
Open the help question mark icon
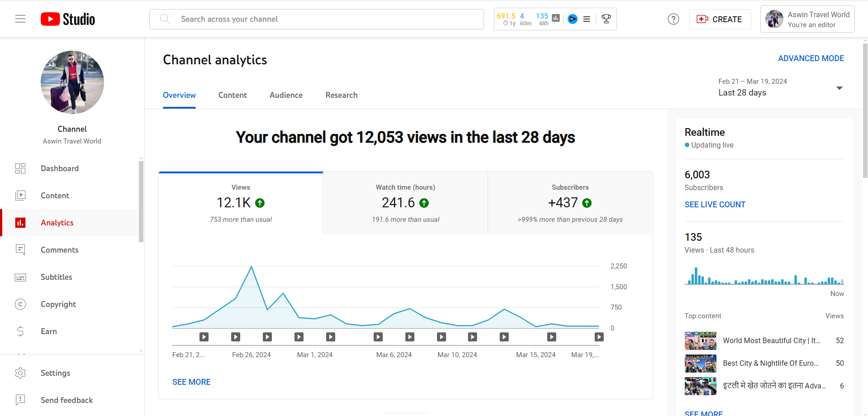tap(673, 19)
